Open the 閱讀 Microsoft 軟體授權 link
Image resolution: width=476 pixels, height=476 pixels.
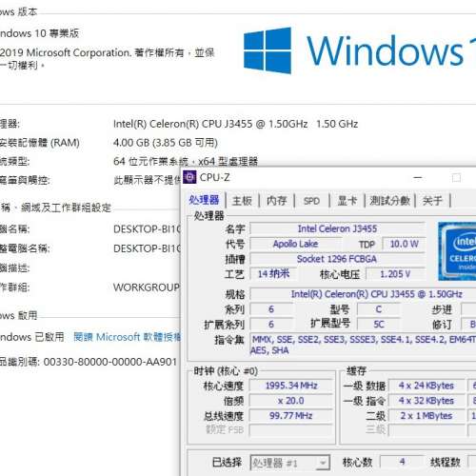click(127, 337)
